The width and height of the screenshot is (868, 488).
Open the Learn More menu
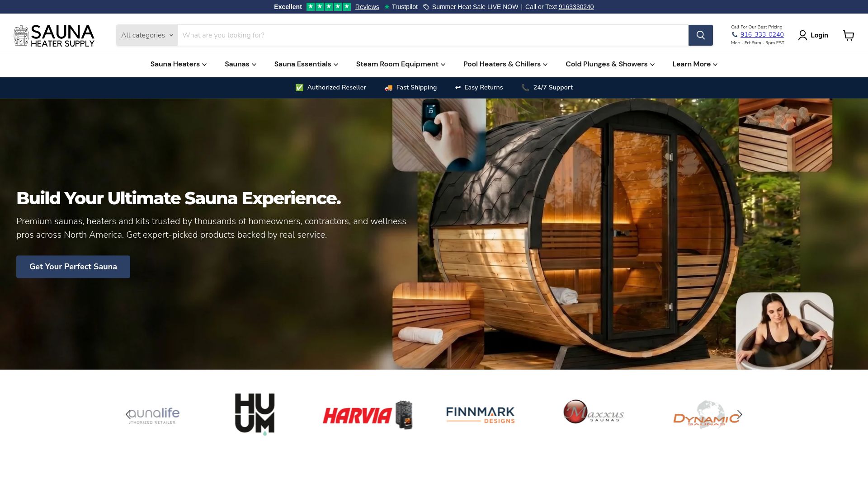(x=695, y=64)
